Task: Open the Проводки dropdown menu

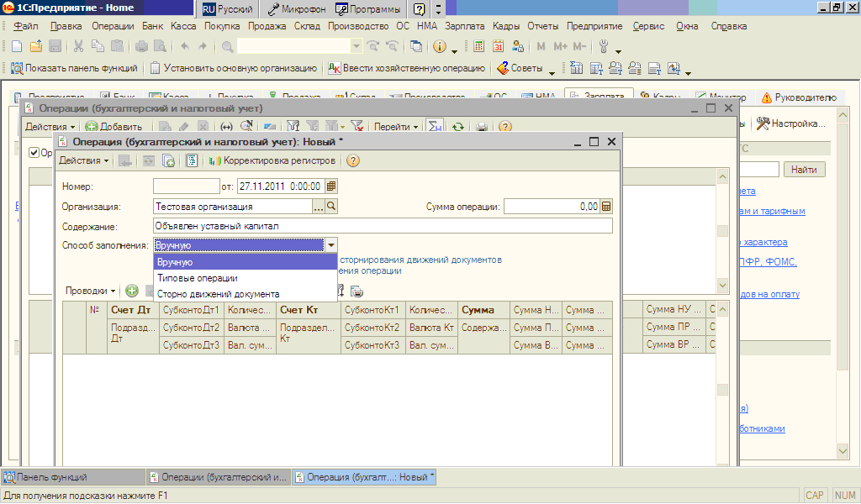Action: point(91,291)
